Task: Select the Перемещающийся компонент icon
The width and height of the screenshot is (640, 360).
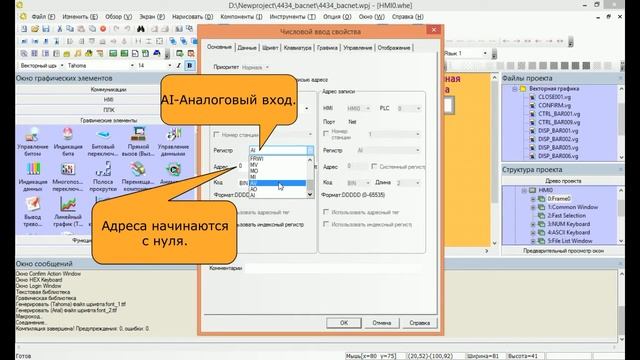Action: (x=138, y=169)
